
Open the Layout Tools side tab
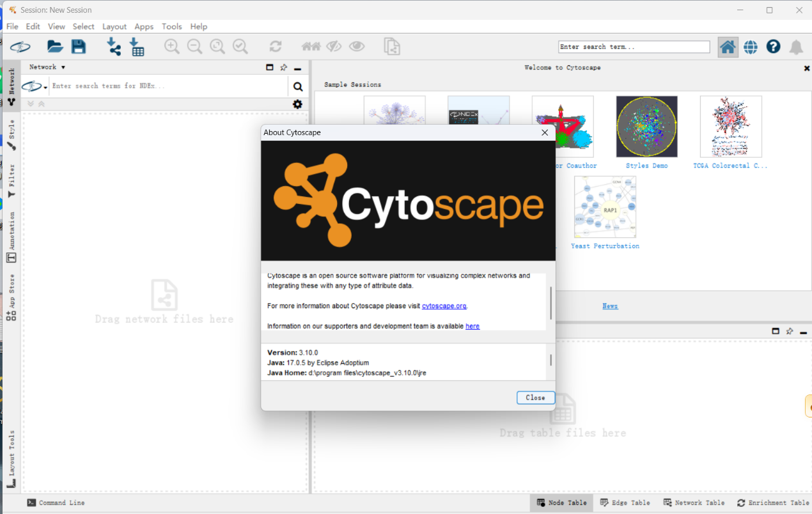click(12, 459)
